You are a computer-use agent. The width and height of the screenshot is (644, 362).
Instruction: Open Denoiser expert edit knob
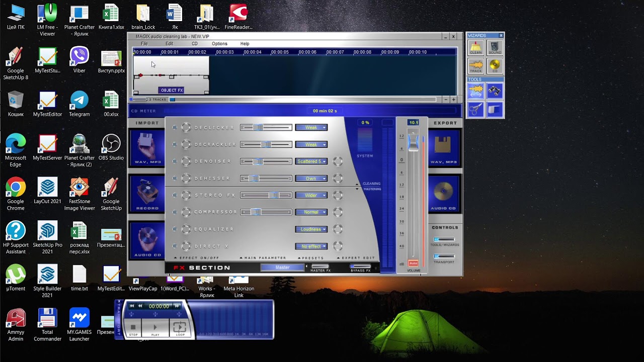[338, 161]
